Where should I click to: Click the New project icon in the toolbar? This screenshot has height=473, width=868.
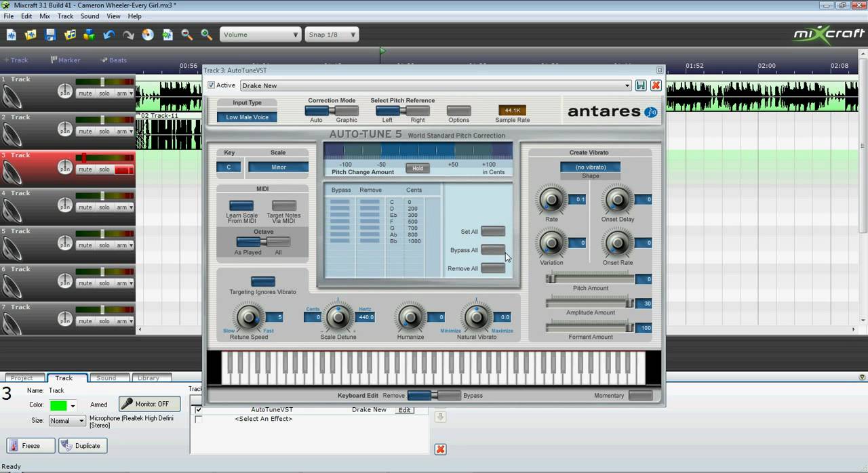point(12,35)
